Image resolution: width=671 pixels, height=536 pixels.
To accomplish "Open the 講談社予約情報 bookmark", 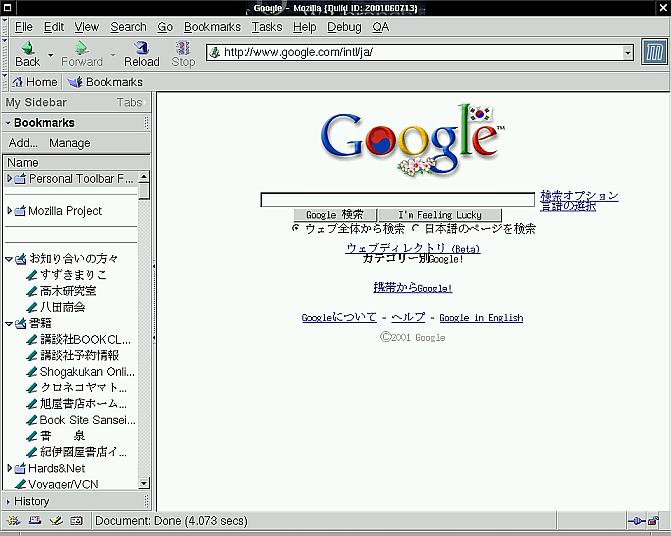I will 79,355.
